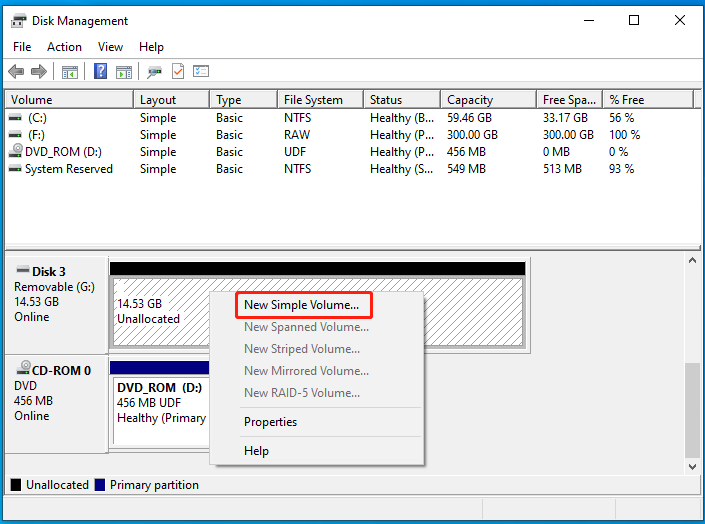Viewport: 705px width, 524px height.
Task: Click the UDF file system cell
Action: [295, 152]
